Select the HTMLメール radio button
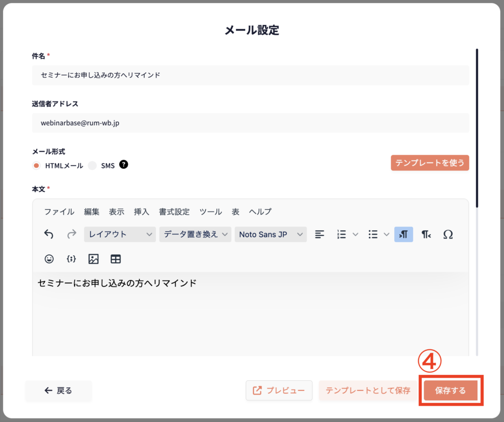The image size is (504, 422). click(x=36, y=166)
